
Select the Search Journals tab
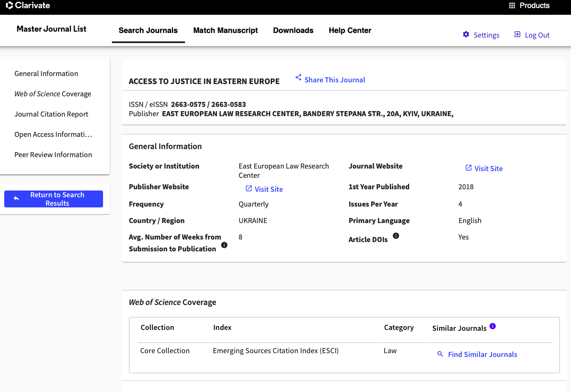(x=148, y=30)
